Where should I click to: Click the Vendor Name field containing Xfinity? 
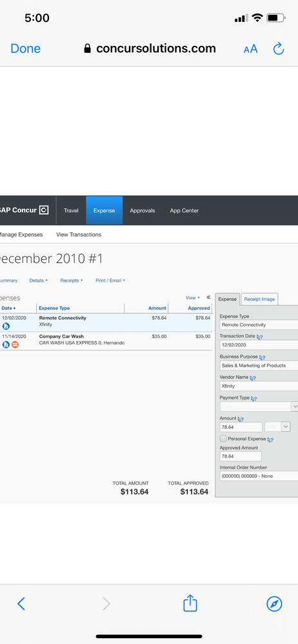[x=259, y=386]
